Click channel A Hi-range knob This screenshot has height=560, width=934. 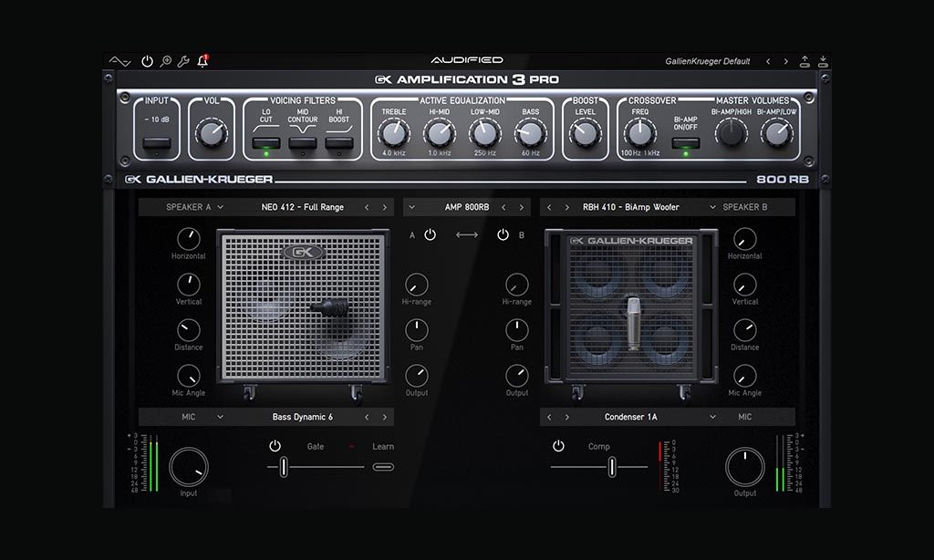pos(417,285)
